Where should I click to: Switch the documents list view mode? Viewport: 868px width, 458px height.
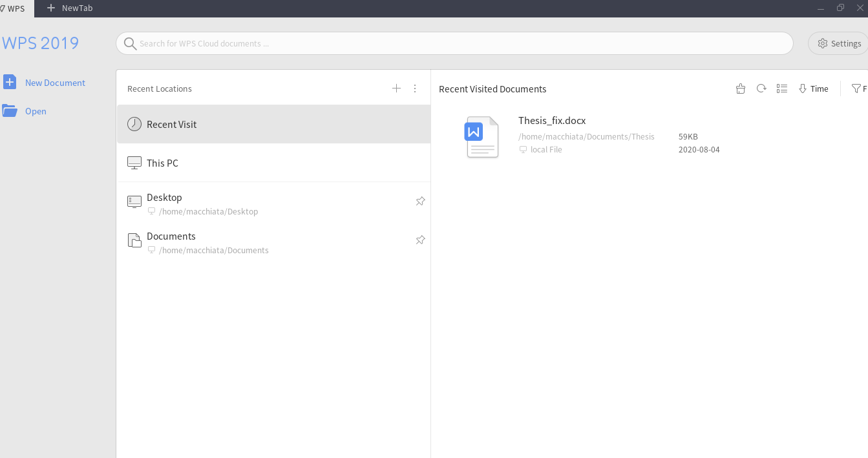[x=782, y=88]
